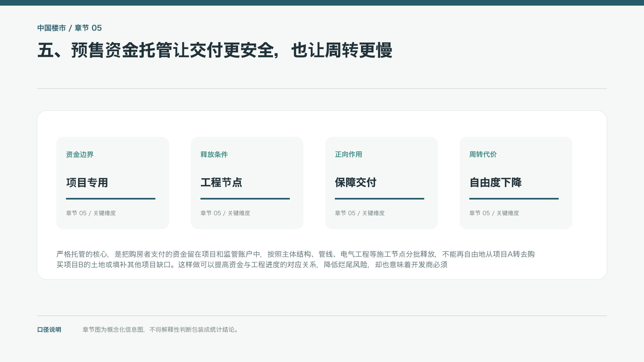The image size is (644, 362).
Task: Select the '保障交付' heading
Action: [356, 183]
